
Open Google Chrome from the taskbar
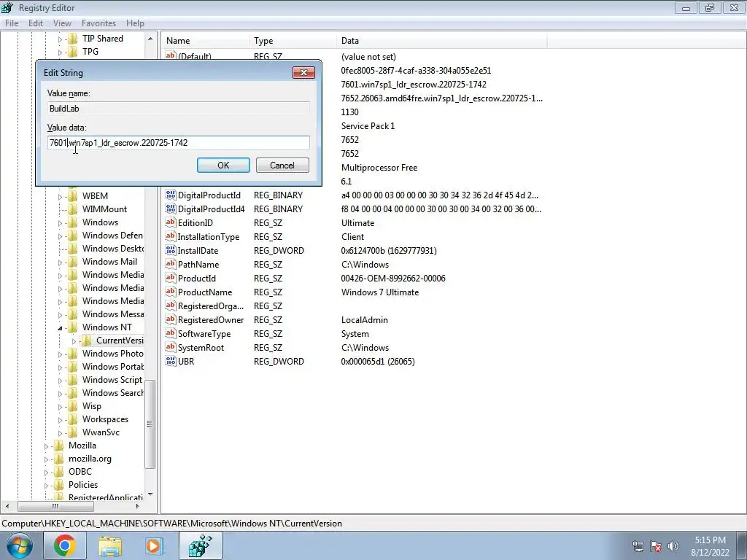click(x=64, y=545)
